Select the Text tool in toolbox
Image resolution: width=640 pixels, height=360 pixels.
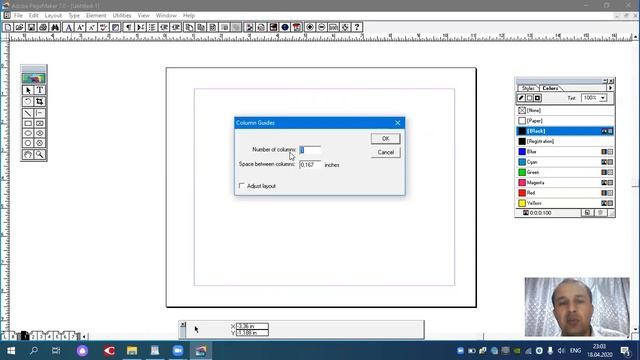tap(40, 90)
